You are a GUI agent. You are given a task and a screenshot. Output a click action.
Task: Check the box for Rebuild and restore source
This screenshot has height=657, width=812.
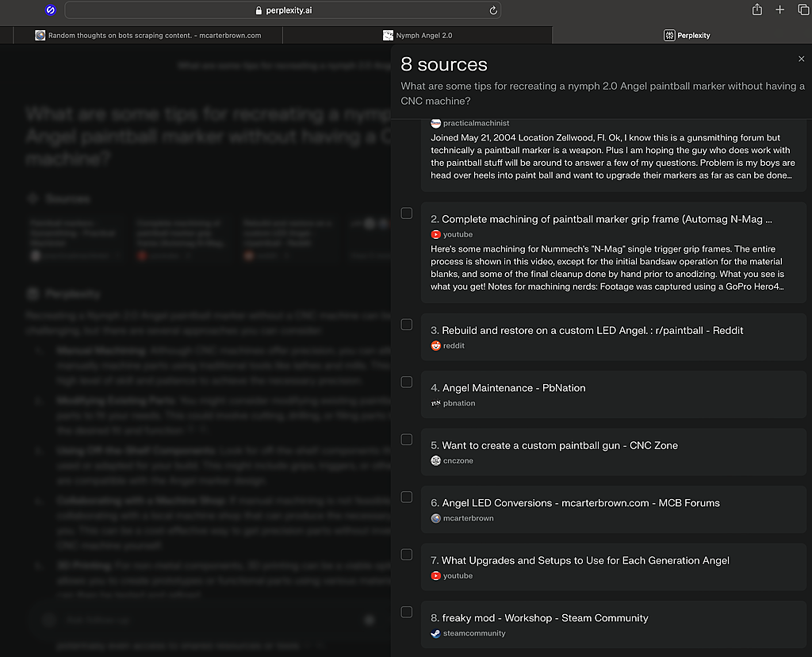click(407, 325)
